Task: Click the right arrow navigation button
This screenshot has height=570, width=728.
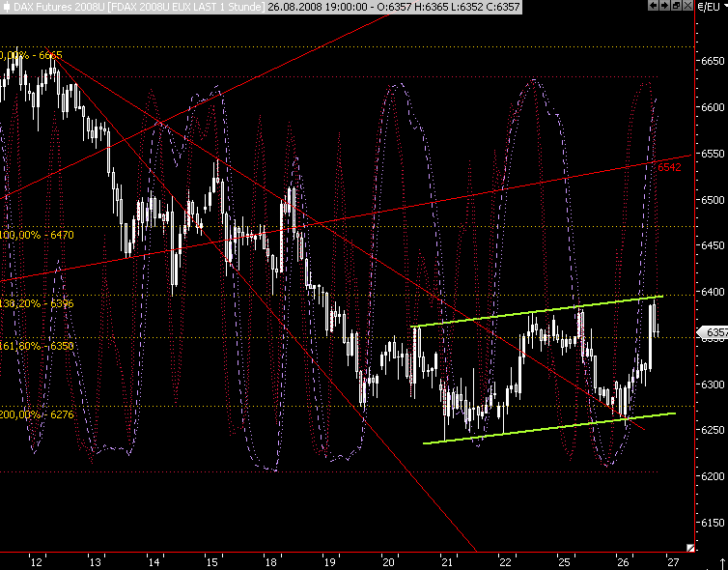Action: click(664, 6)
